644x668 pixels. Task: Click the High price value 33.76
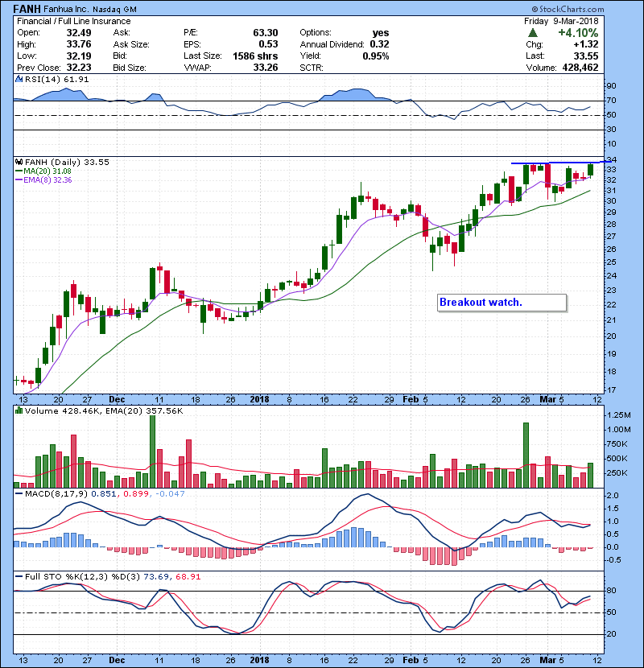click(78, 44)
